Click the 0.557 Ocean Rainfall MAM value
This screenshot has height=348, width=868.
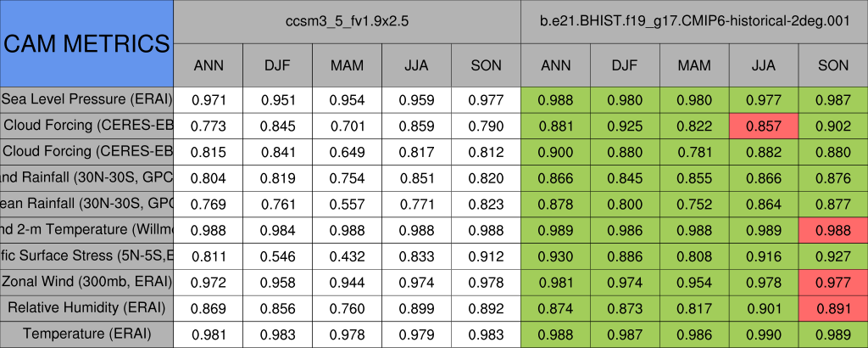(x=347, y=204)
